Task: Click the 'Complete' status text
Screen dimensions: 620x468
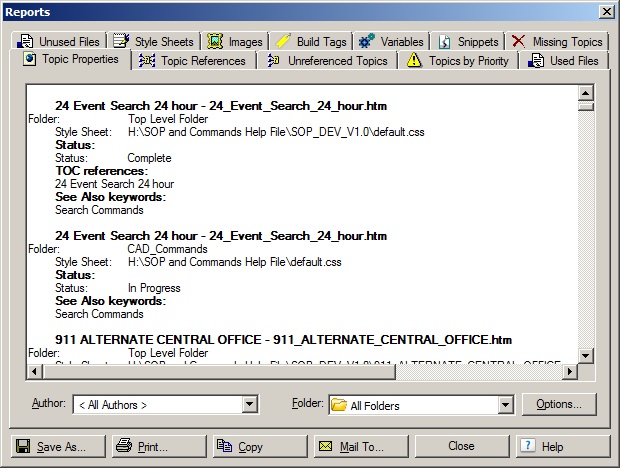Action: click(x=149, y=158)
